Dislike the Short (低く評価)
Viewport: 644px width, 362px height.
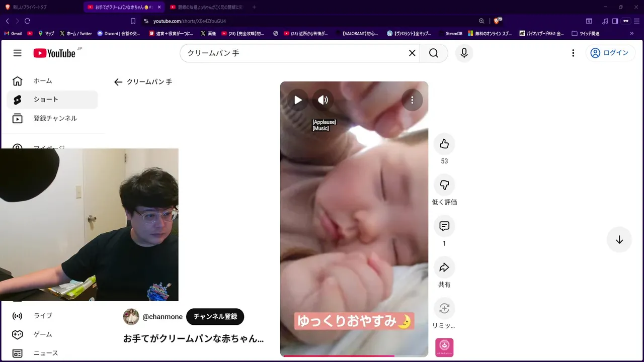coord(444,185)
